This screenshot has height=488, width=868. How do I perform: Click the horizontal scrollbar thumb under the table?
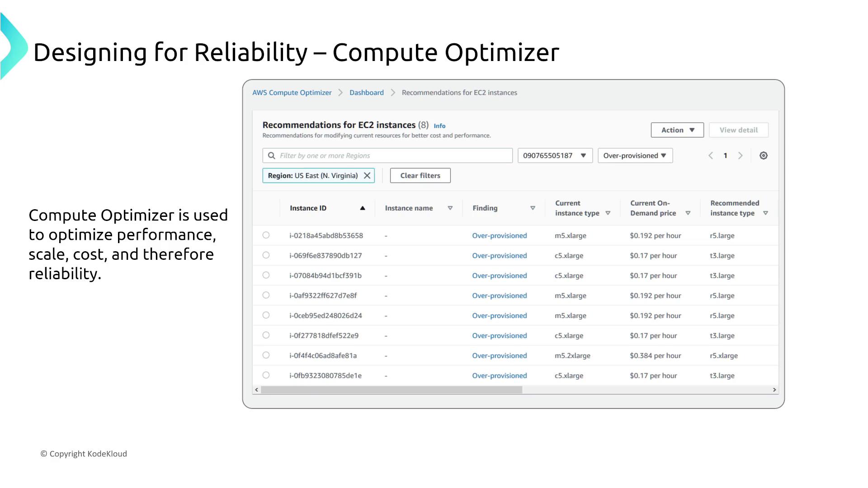391,389
